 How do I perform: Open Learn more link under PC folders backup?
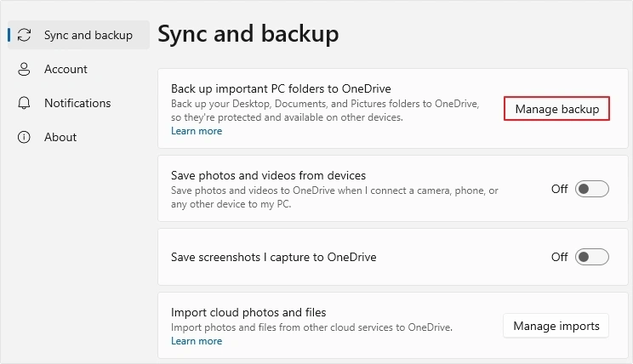[197, 131]
